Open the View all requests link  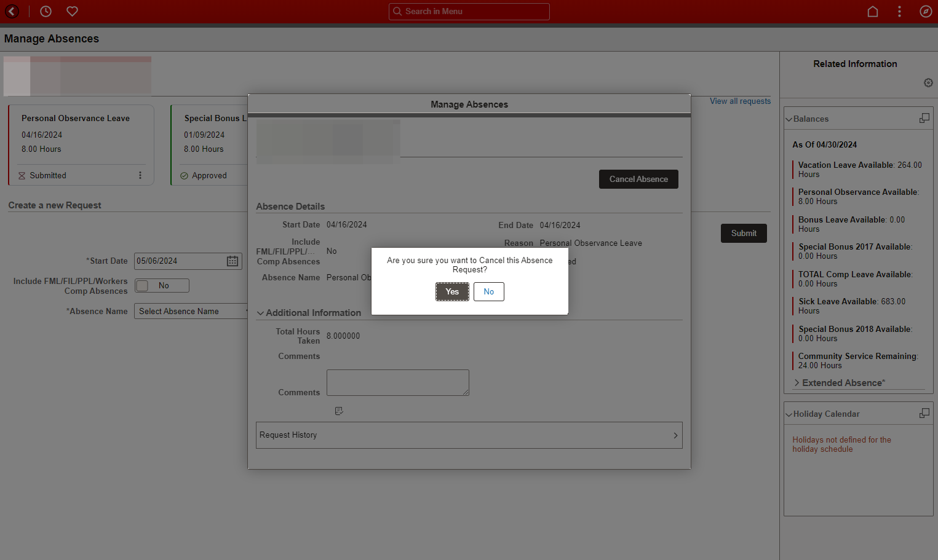tap(740, 101)
